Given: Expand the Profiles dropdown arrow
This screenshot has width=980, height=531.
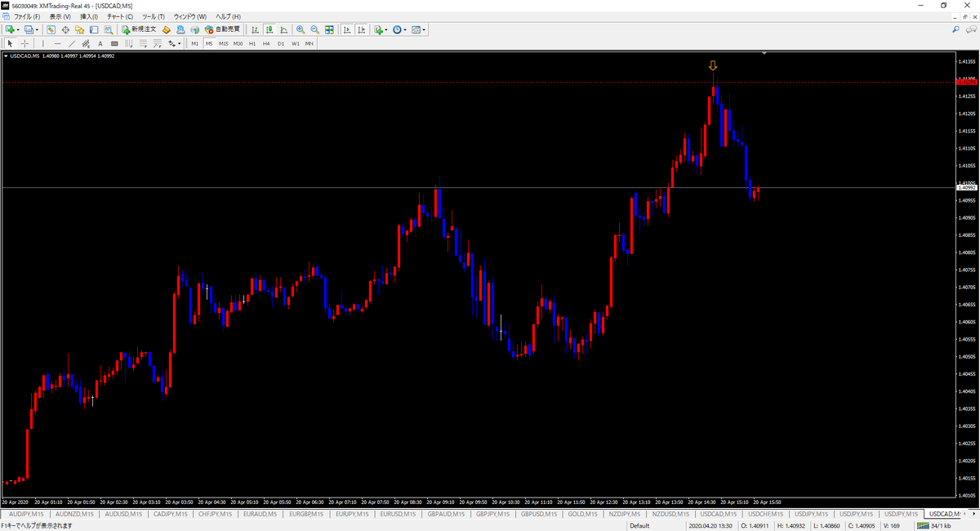Looking at the screenshot, I should [x=36, y=29].
